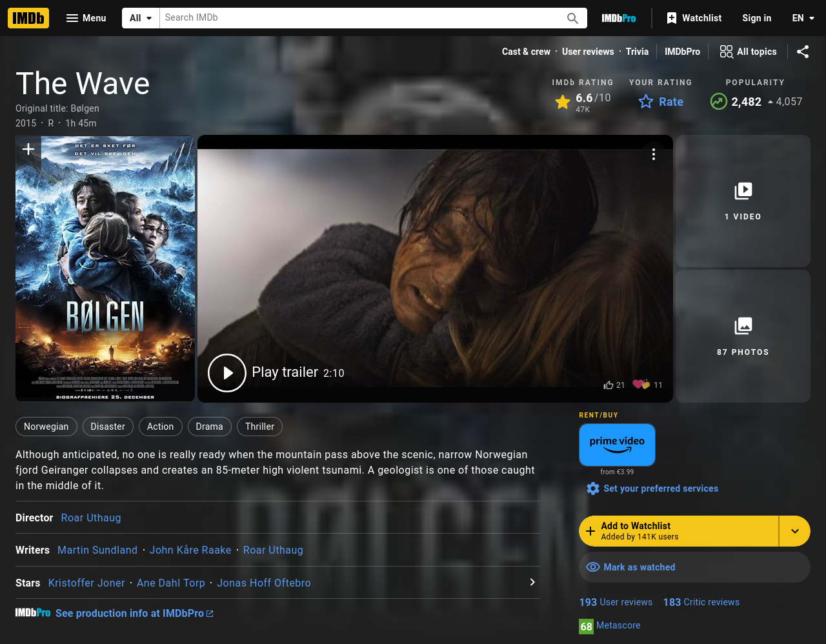
Task: Click the Stars label link
Action: click(x=28, y=583)
